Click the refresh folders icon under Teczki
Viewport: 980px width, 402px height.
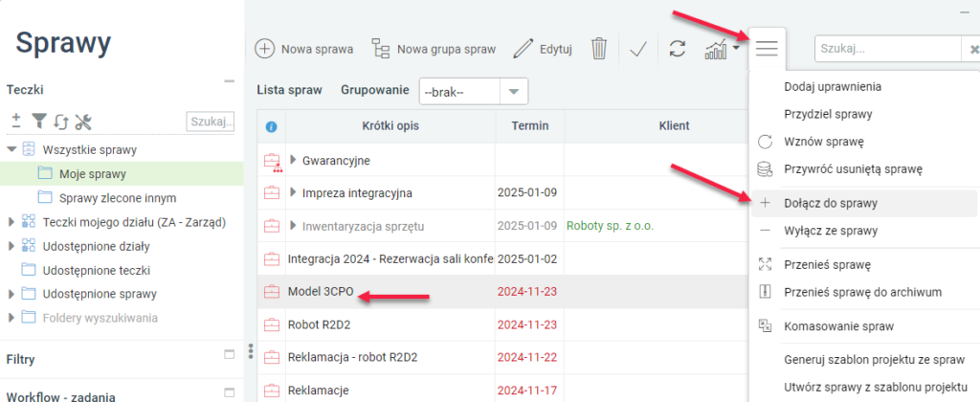click(x=60, y=122)
